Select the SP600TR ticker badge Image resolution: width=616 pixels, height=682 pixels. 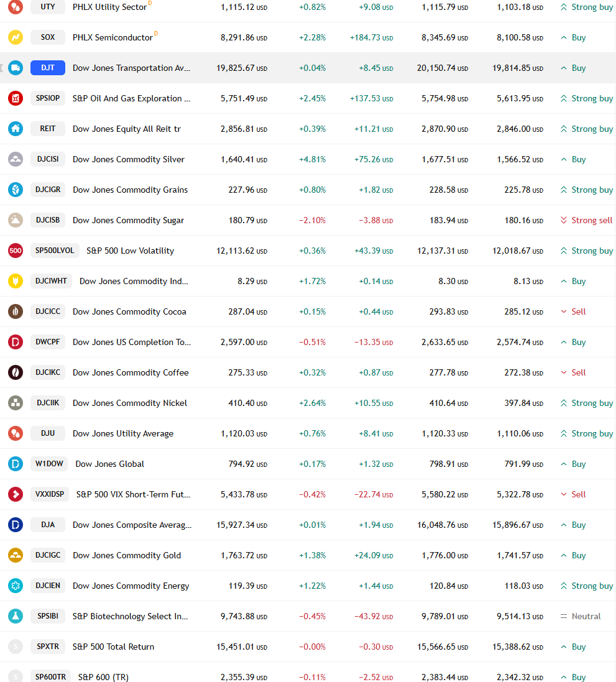tap(50, 677)
